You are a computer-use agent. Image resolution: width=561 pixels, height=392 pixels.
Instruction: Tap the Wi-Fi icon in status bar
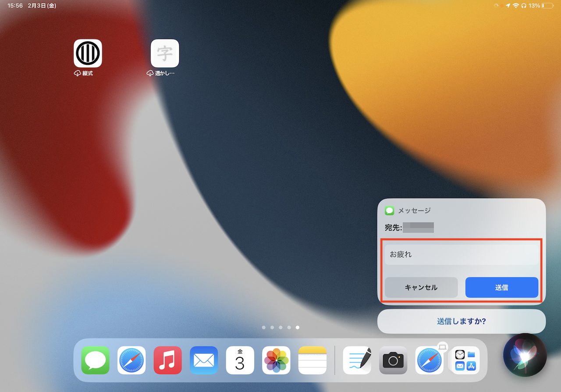[516, 6]
